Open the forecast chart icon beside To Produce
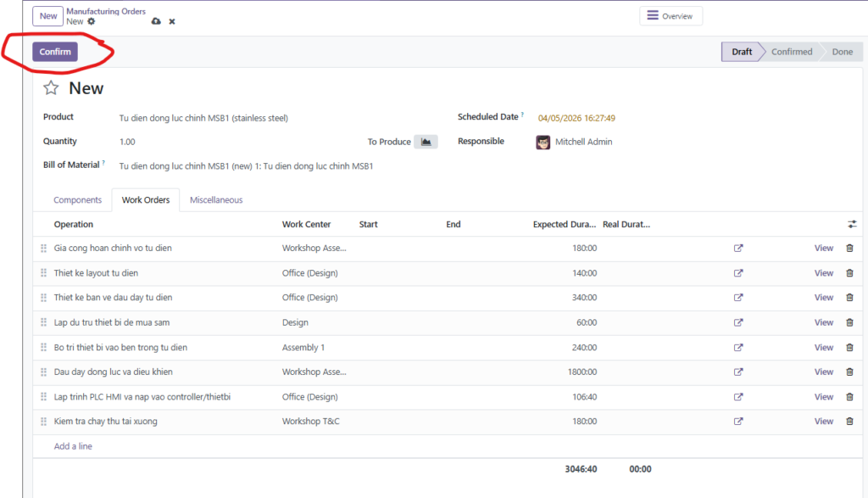Screen dimensions: 868x498 426,142
